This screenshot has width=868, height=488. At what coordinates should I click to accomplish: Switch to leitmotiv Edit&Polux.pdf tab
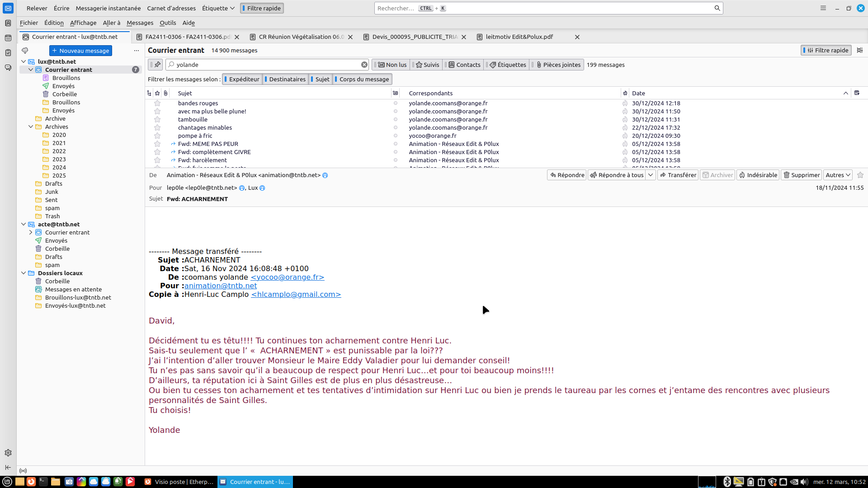[519, 37]
